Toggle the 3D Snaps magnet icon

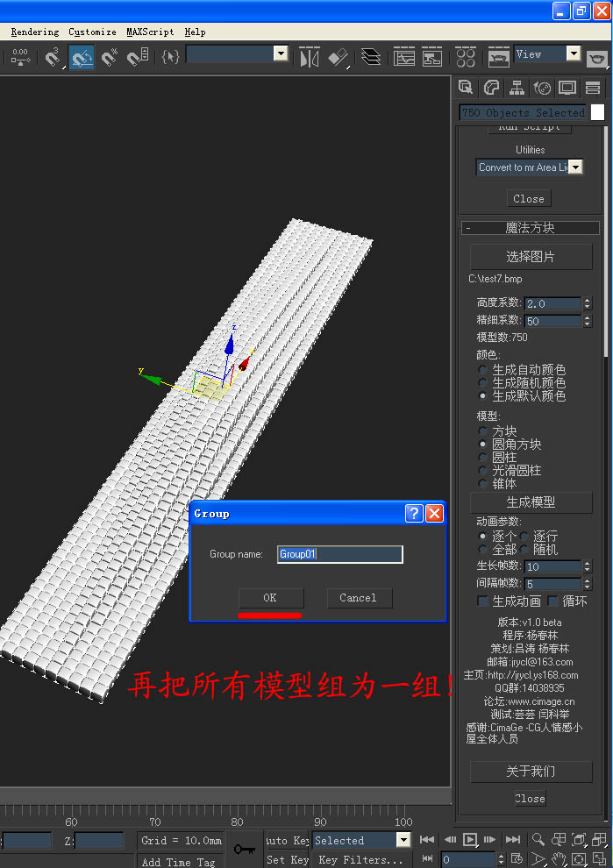point(52,57)
